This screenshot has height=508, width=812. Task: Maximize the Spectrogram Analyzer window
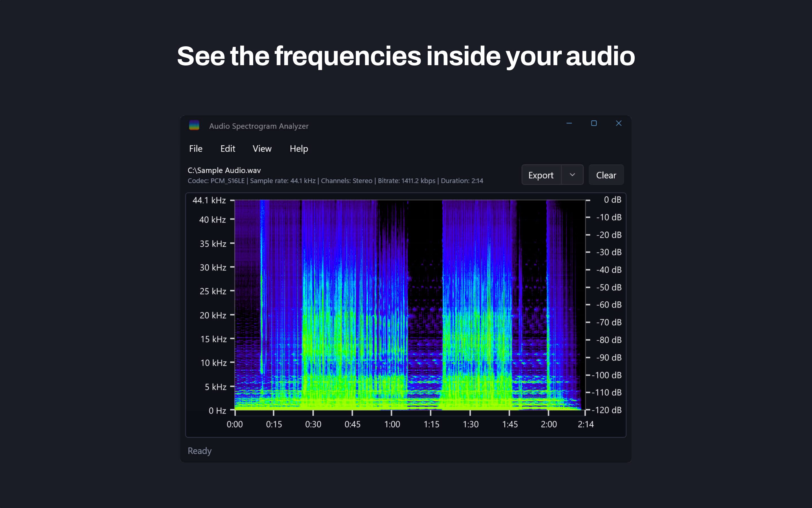[x=594, y=123]
